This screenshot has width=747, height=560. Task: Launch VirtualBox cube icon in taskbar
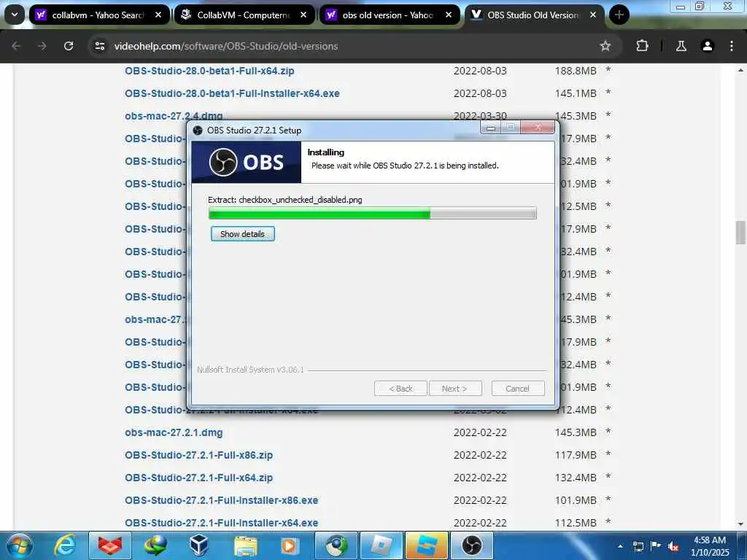pos(198,545)
